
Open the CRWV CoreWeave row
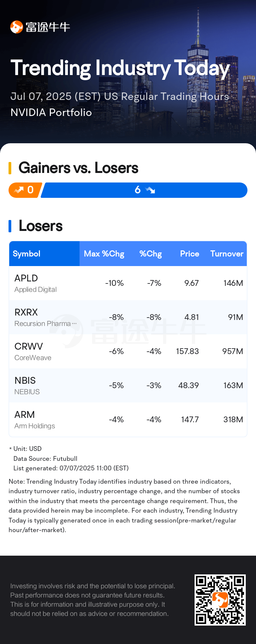(128, 351)
